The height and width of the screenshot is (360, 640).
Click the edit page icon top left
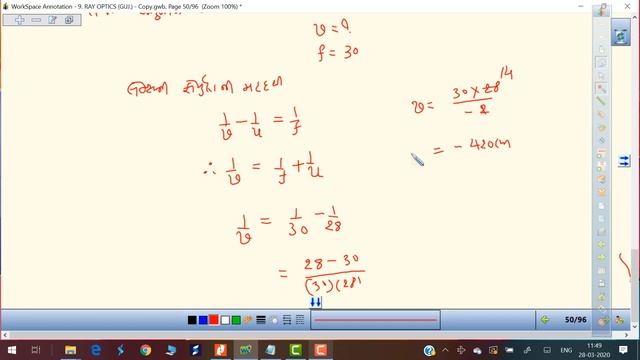(x=52, y=20)
